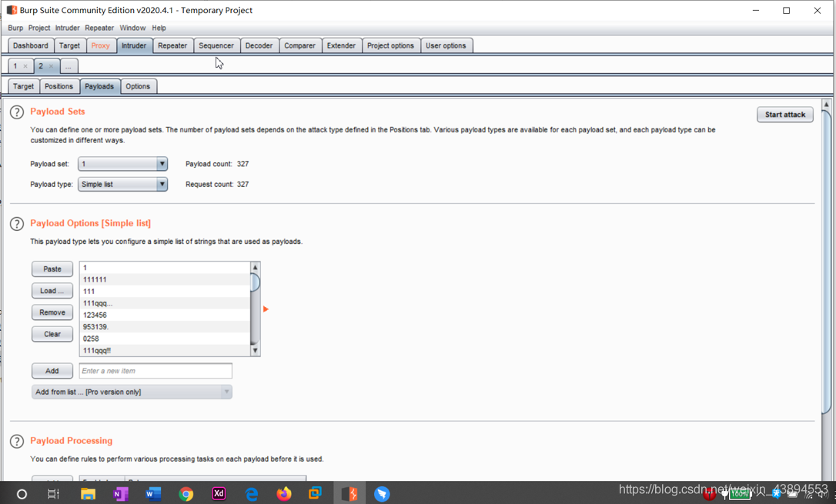
Task: Switch to the Dashboard tab
Action: (30, 46)
